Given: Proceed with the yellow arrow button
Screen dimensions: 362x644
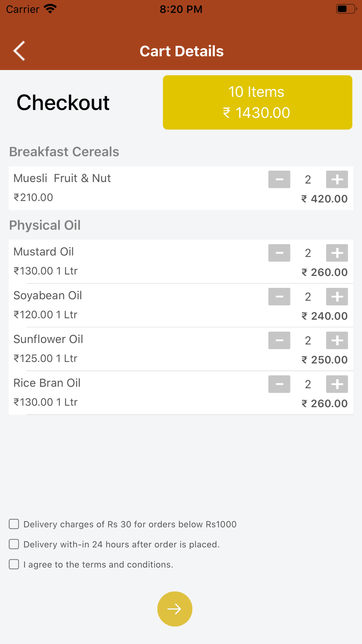Looking at the screenshot, I should coord(175,609).
